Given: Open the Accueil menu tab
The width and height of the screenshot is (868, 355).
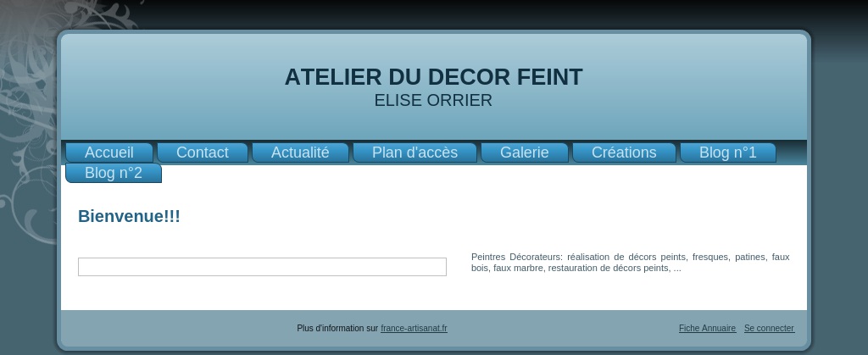Looking at the screenshot, I should [x=109, y=153].
